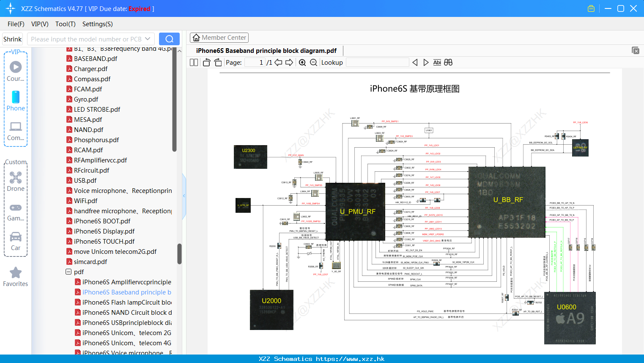Find next lookup result triangle

pos(426,62)
